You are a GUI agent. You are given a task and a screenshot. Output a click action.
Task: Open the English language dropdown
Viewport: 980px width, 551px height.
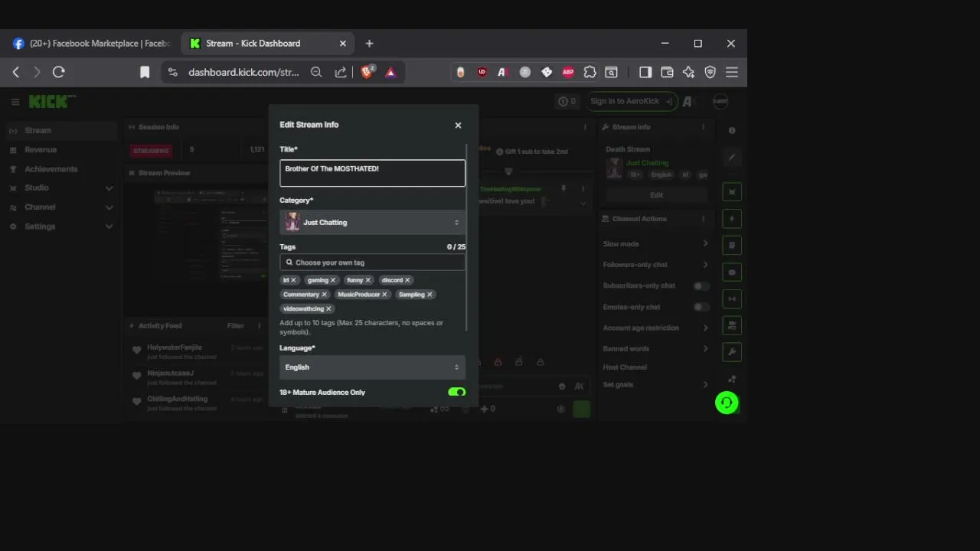(372, 367)
